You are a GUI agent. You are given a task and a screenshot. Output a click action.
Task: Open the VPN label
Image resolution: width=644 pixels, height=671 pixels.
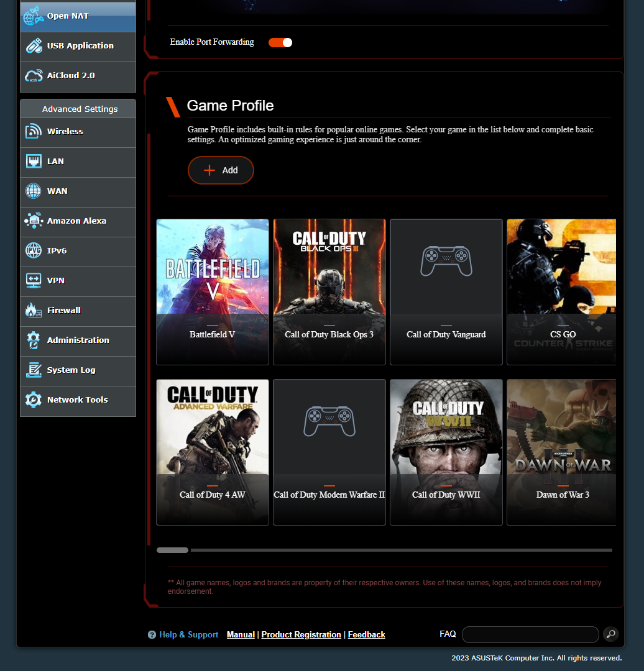coord(56,281)
